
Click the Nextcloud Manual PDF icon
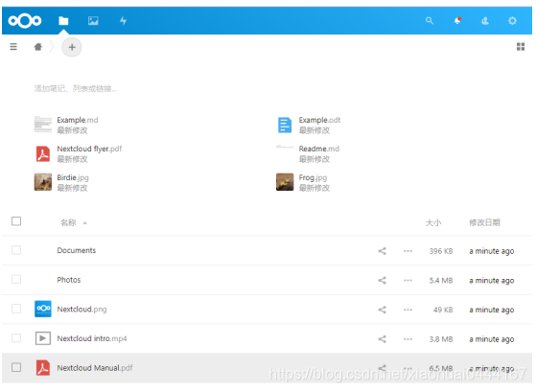43,368
